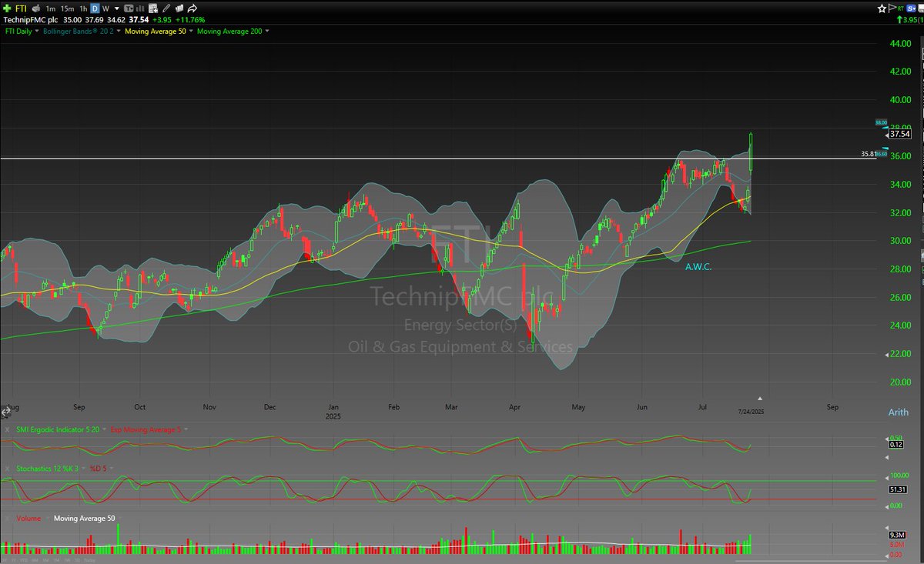Click the calculator add-indicator icon
924x564 pixels.
pos(153,8)
